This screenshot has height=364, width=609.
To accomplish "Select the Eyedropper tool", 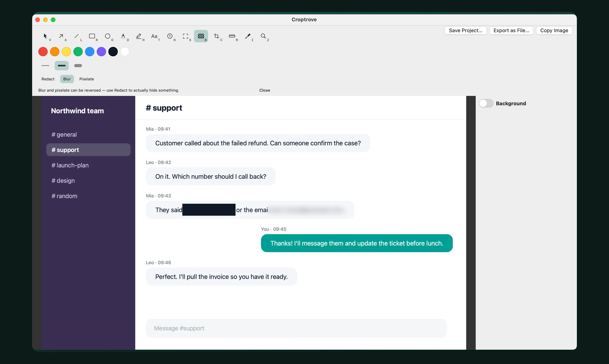I will 247,36.
